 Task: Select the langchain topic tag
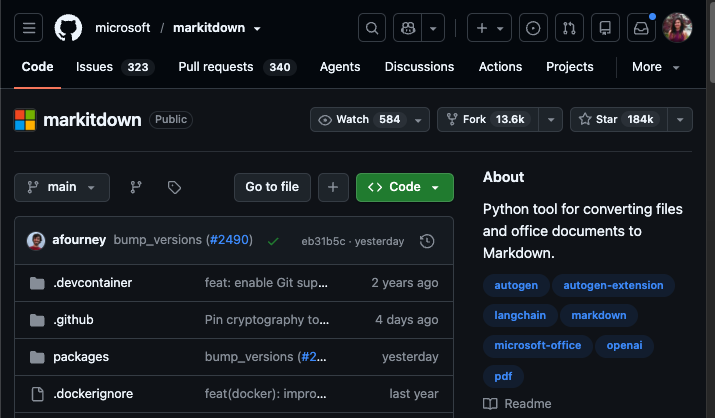(x=520, y=315)
